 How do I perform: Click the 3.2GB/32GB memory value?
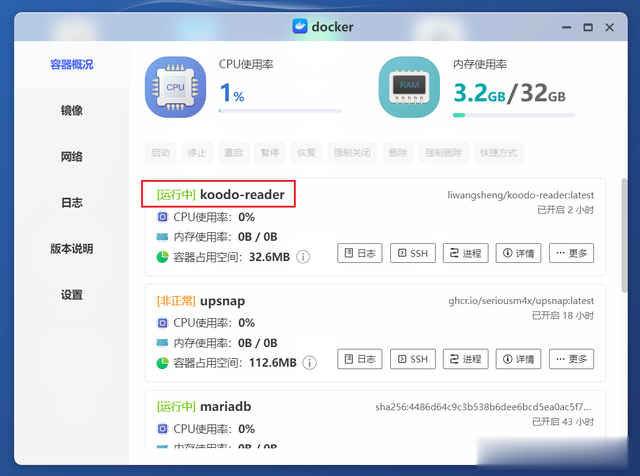(509, 93)
